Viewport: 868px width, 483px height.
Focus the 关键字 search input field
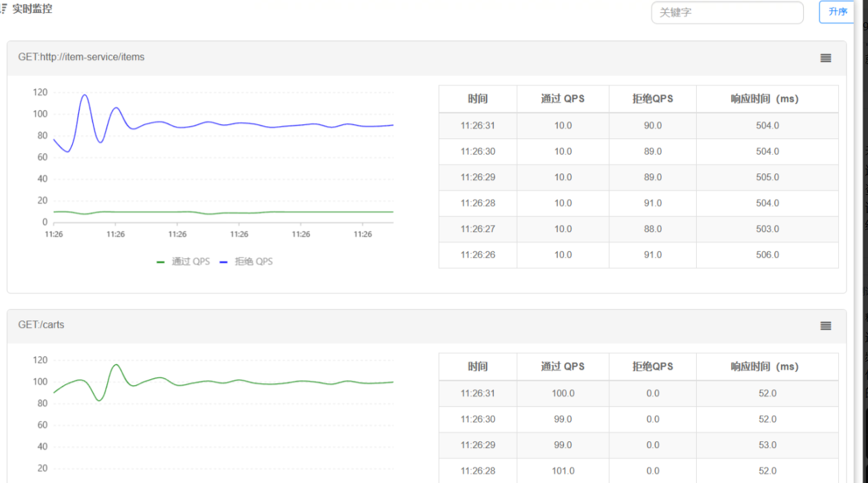coord(726,12)
